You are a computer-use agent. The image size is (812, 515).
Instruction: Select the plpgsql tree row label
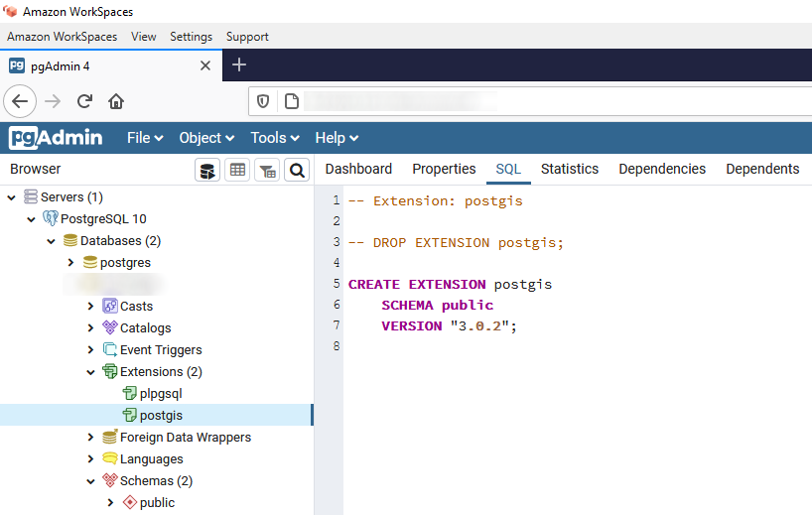click(161, 394)
